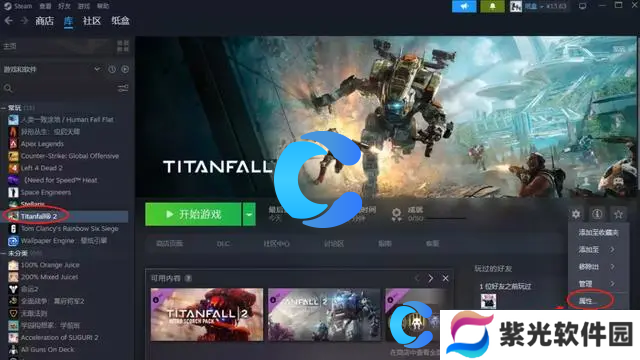Screen dimensions: 640x360
Task: Go forward with the right arrow navigation icon
Action: coord(24,21)
